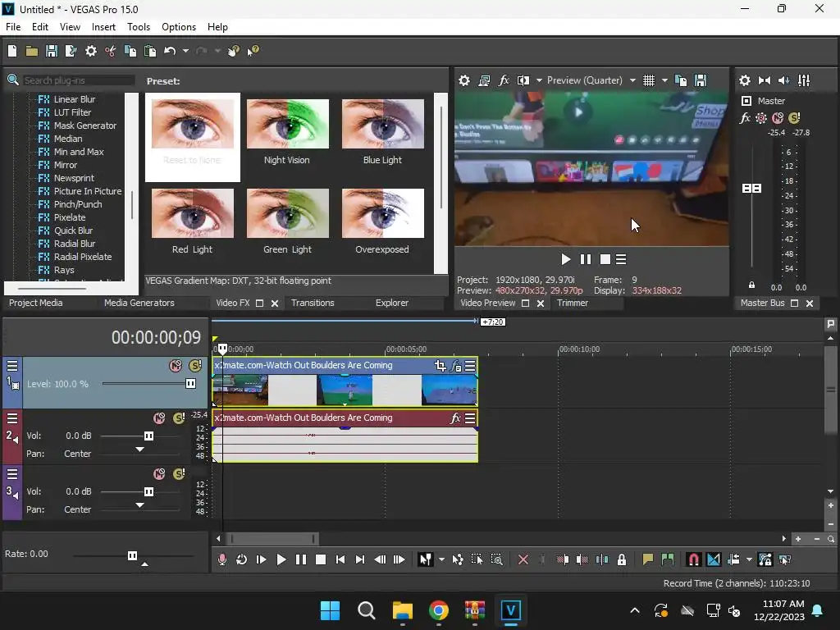This screenshot has height=630, width=840.
Task: Open the Master bus mixer faders icon
Action: 804,80
